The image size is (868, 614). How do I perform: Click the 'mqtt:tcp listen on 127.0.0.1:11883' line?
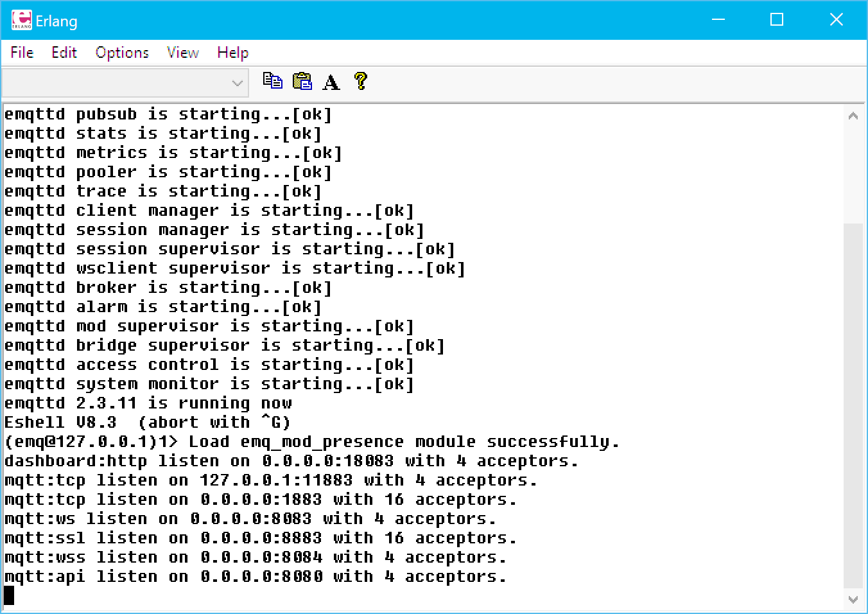click(271, 480)
